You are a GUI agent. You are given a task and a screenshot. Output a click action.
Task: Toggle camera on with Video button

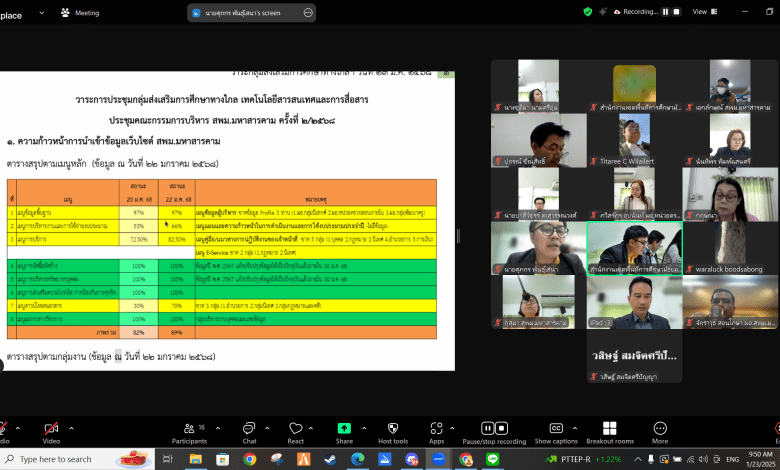[x=51, y=427]
